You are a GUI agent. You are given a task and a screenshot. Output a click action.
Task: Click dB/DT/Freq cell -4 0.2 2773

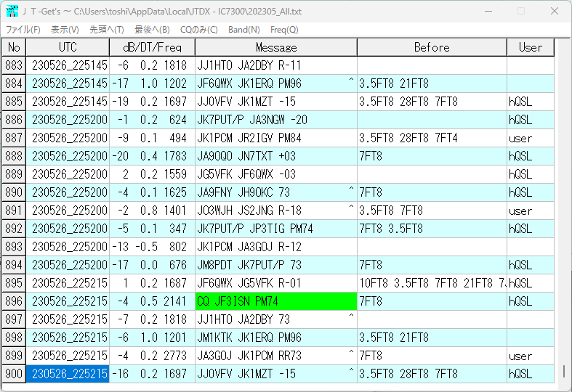152,356
